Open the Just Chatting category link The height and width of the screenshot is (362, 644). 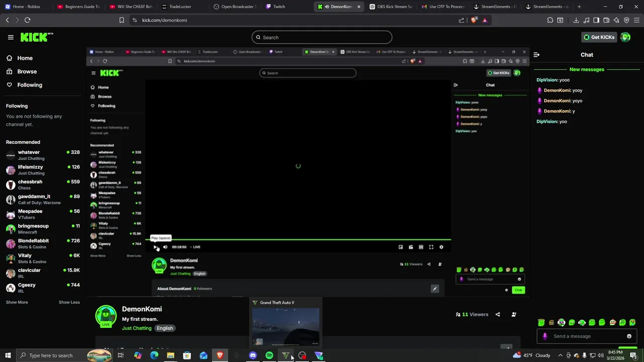[136, 328]
